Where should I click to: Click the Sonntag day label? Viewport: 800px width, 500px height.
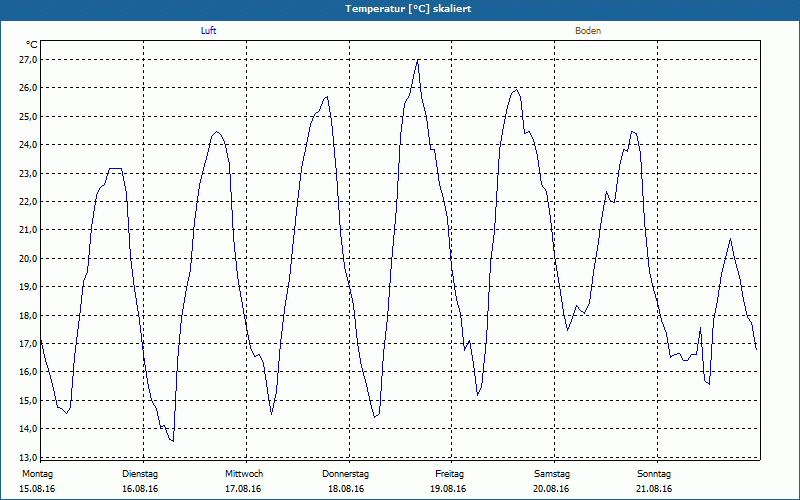click(654, 474)
